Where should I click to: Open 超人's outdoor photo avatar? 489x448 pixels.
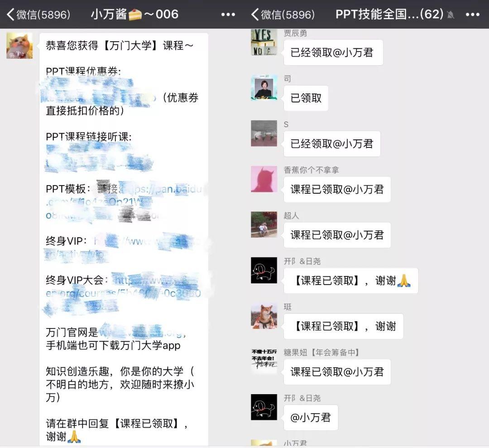(x=264, y=224)
